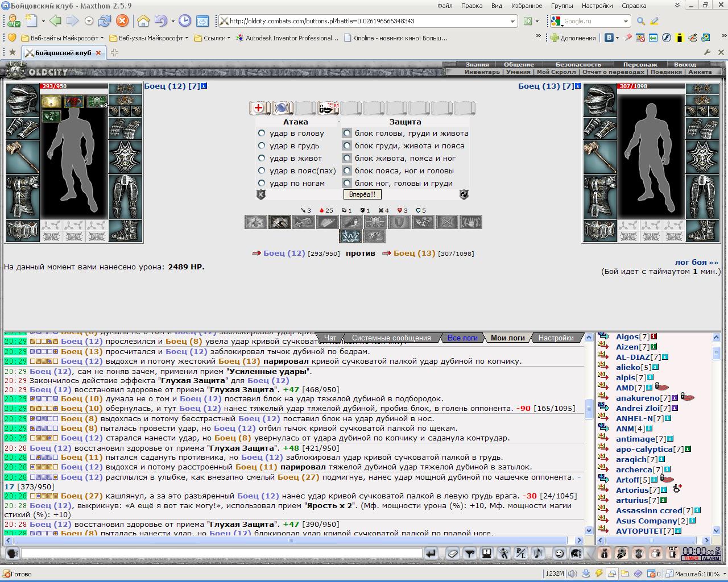Image resolution: width=728 pixels, height=582 pixels.
Task: Click the send message arrow icon
Action: (431, 553)
